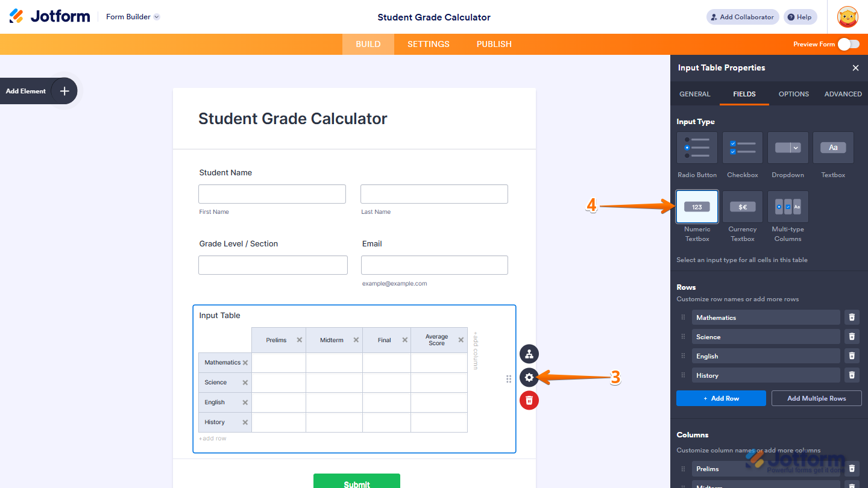This screenshot has height=488, width=868.
Task: Select the Dropdown input type
Action: pos(788,148)
